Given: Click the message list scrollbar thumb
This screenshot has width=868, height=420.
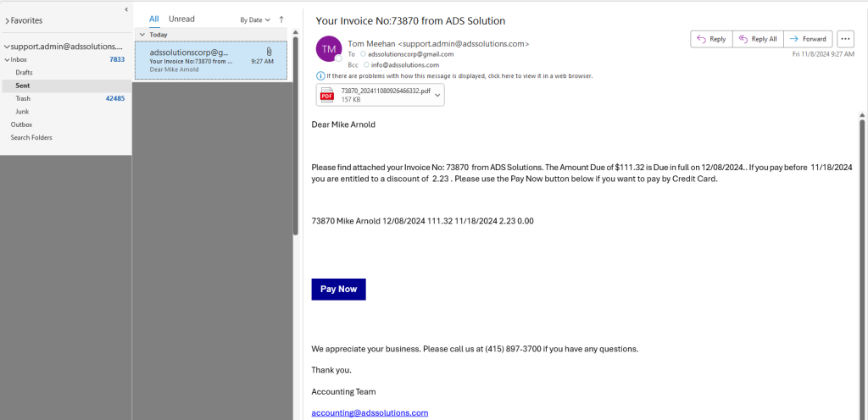Looking at the screenshot, I should (296, 135).
